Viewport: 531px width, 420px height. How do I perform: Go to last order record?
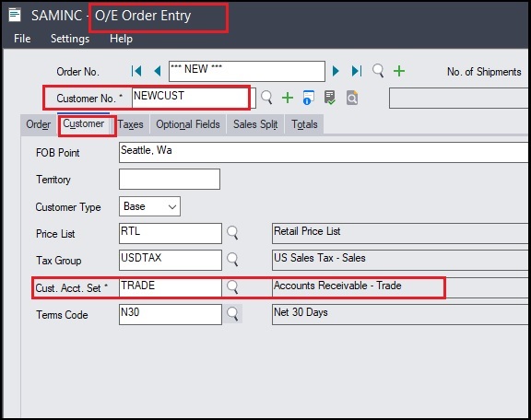pyautogui.click(x=357, y=71)
